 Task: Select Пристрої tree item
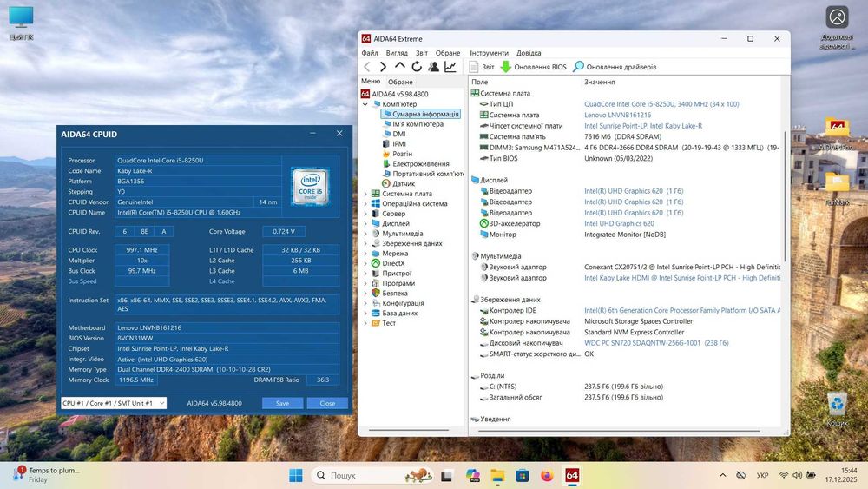[391, 274]
